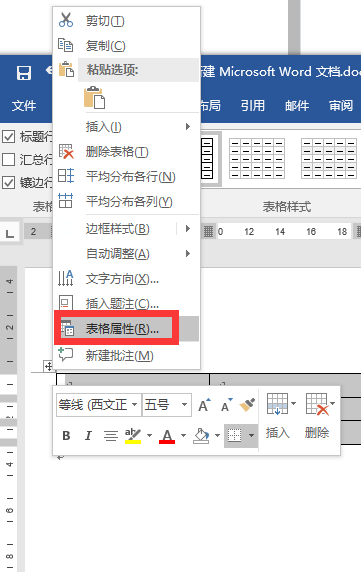
Task: Click the paste clipboard option icon
Action: coord(94,97)
